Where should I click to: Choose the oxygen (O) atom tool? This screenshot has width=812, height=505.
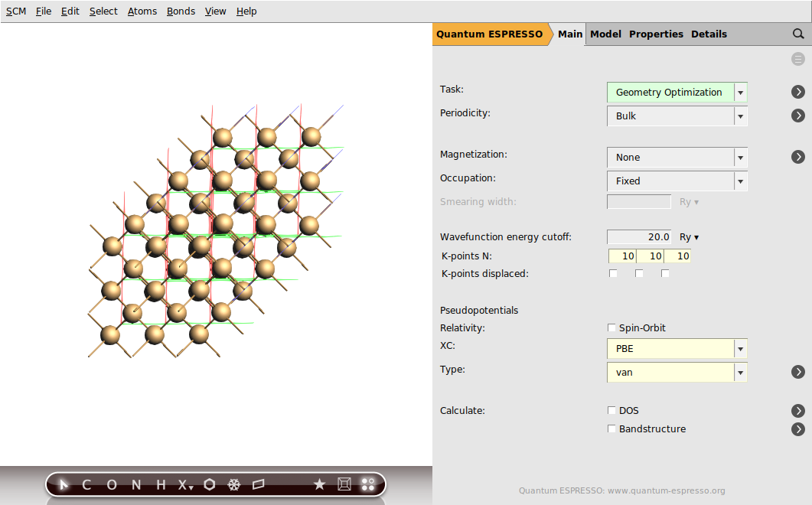(x=111, y=485)
